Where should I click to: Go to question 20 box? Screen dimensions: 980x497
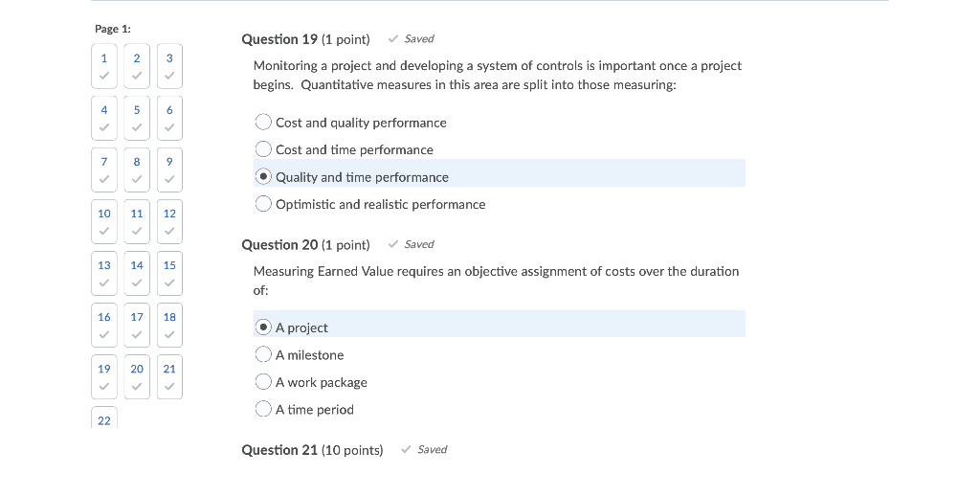[x=137, y=376]
